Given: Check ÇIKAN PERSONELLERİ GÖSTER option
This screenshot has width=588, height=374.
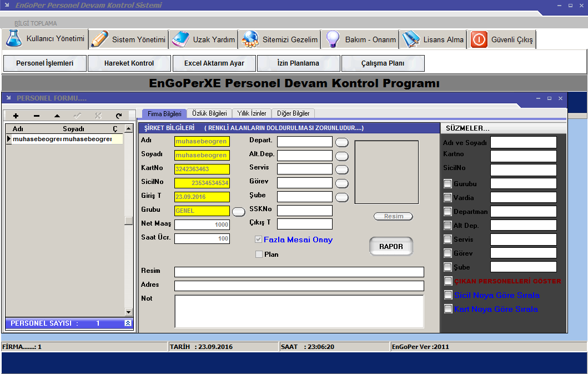Looking at the screenshot, I should 448,281.
